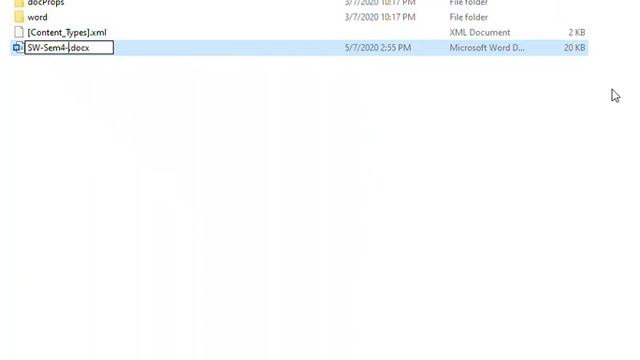Select the [Content_Types].xml file name
This screenshot has height=360, width=640.
[67, 32]
